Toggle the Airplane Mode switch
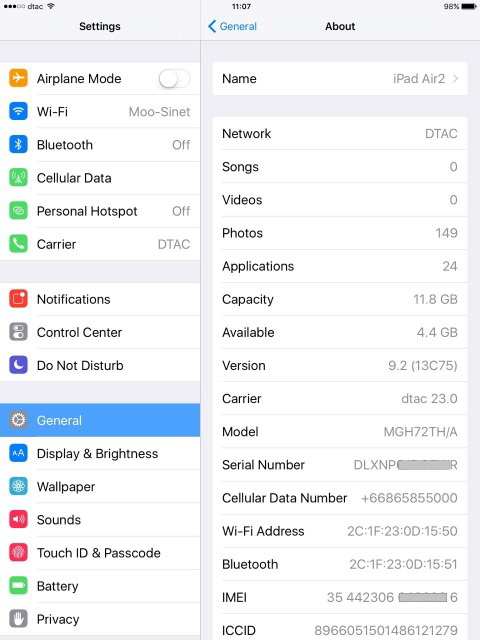The width and height of the screenshot is (480, 640). click(174, 78)
